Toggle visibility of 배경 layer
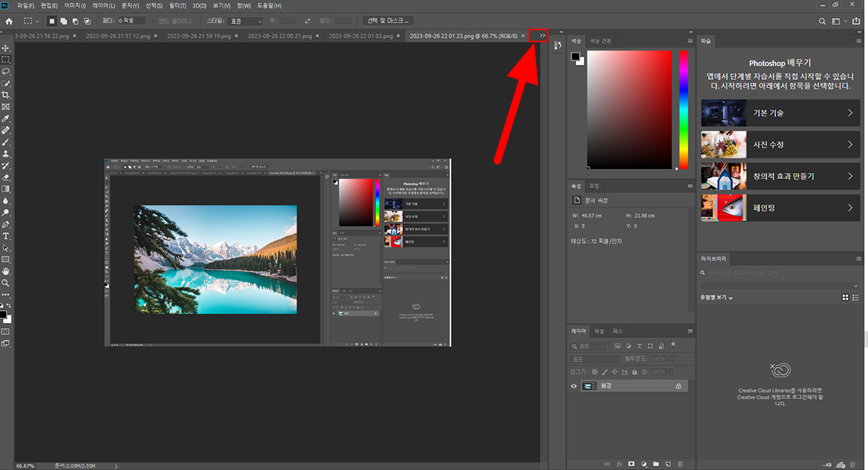This screenshot has height=470, width=868. point(574,386)
